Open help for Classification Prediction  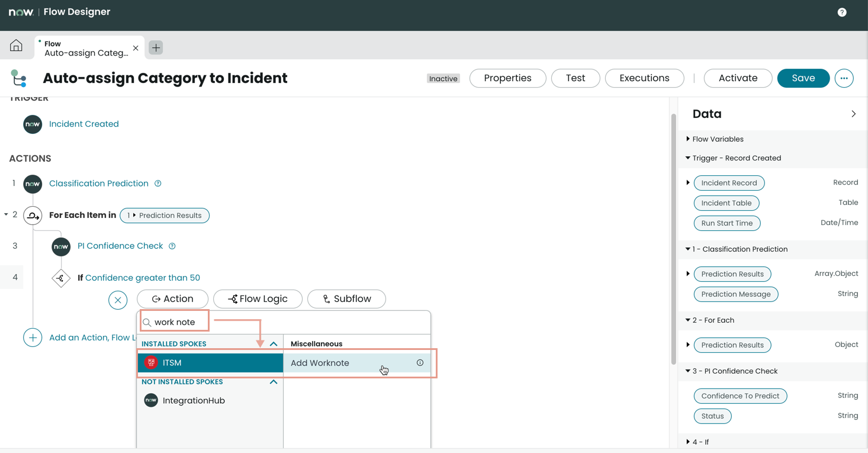pyautogui.click(x=158, y=184)
